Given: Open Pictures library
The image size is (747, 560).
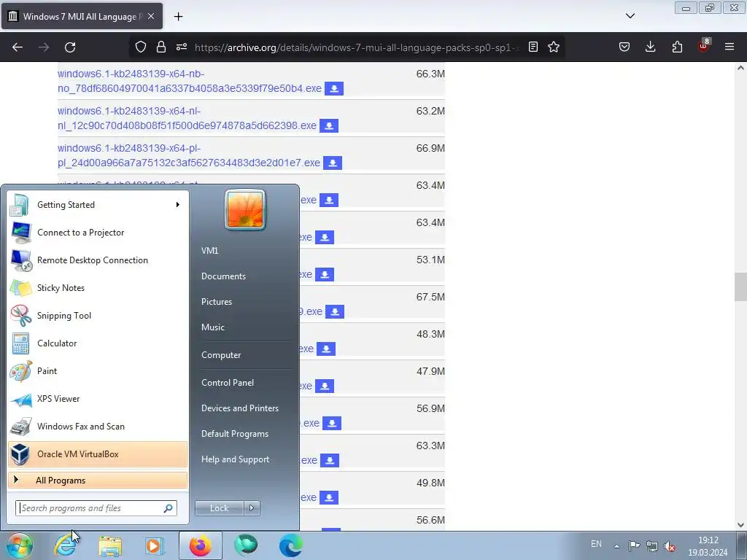Looking at the screenshot, I should [x=216, y=302].
